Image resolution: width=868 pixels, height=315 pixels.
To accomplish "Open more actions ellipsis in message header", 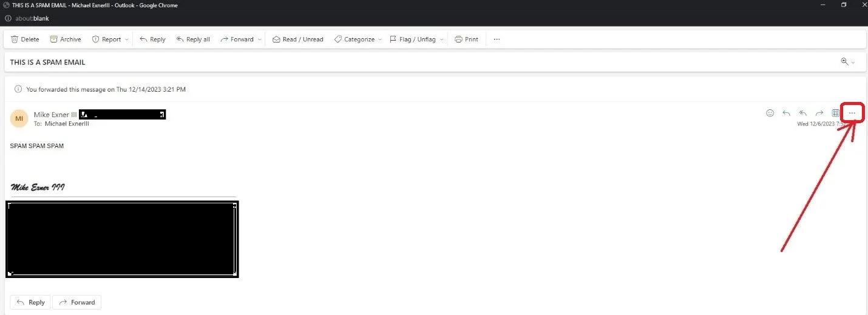I will 852,113.
